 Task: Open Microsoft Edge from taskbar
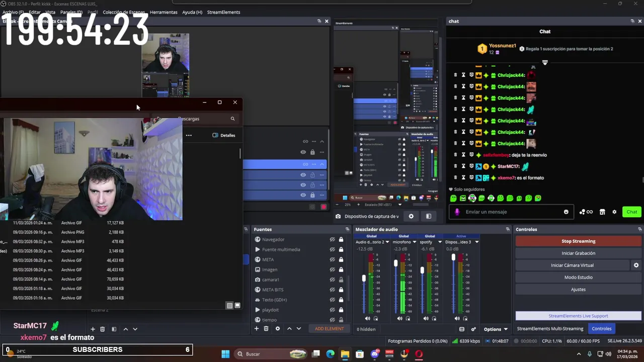click(x=330, y=354)
